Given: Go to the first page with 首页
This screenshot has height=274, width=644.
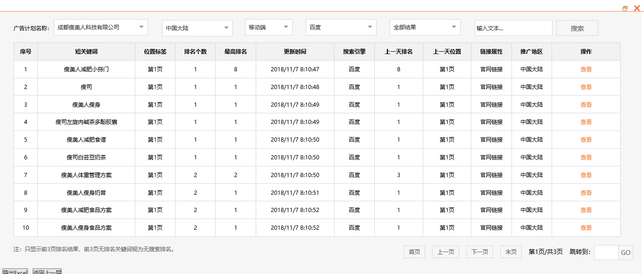Looking at the screenshot, I should [x=414, y=252].
